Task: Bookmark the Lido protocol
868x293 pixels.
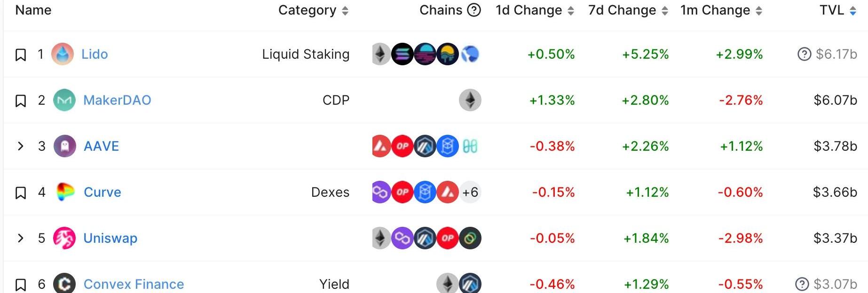Action: (21, 54)
